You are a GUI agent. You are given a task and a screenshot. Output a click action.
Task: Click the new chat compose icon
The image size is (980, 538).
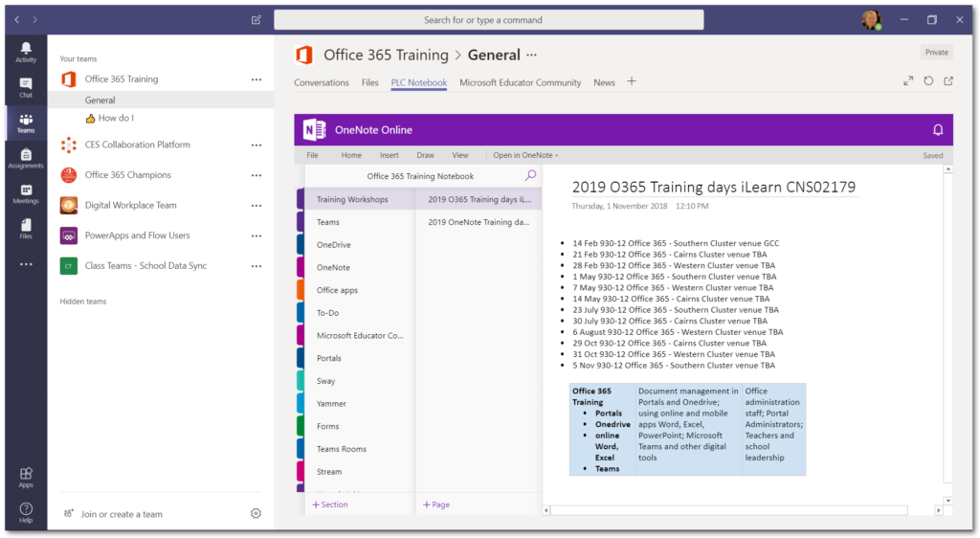[x=256, y=20]
